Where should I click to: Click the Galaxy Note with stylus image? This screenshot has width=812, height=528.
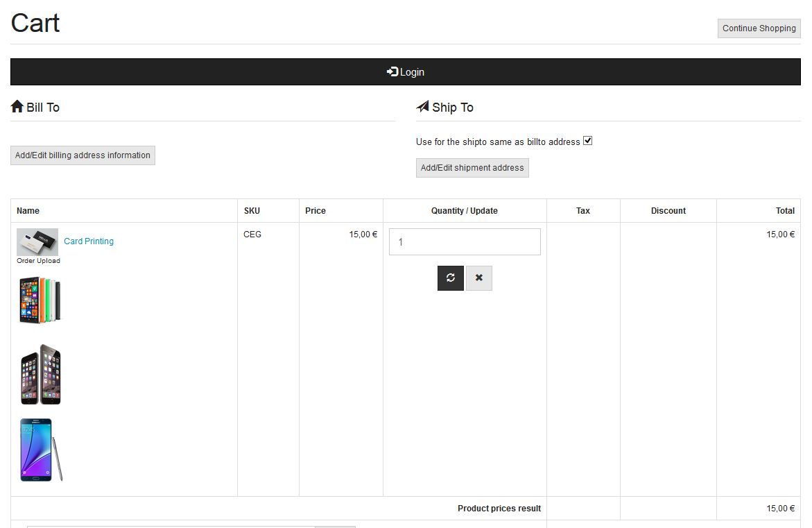(x=41, y=450)
